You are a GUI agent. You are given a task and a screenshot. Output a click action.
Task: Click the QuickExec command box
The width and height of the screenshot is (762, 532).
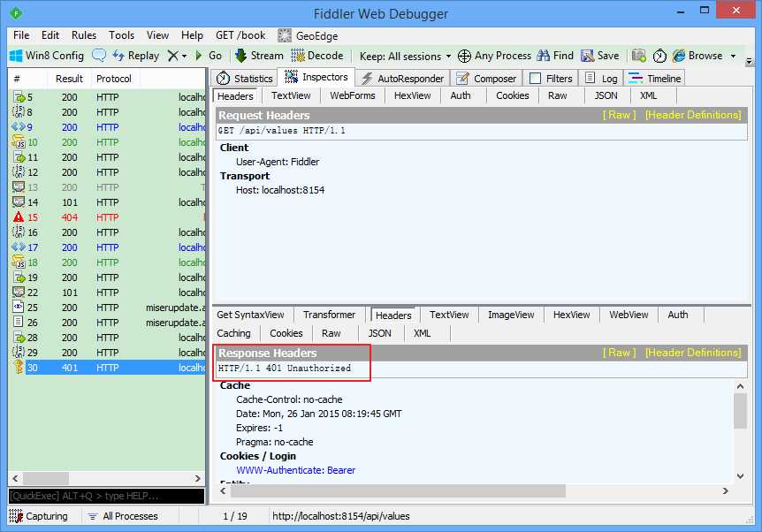click(x=106, y=496)
